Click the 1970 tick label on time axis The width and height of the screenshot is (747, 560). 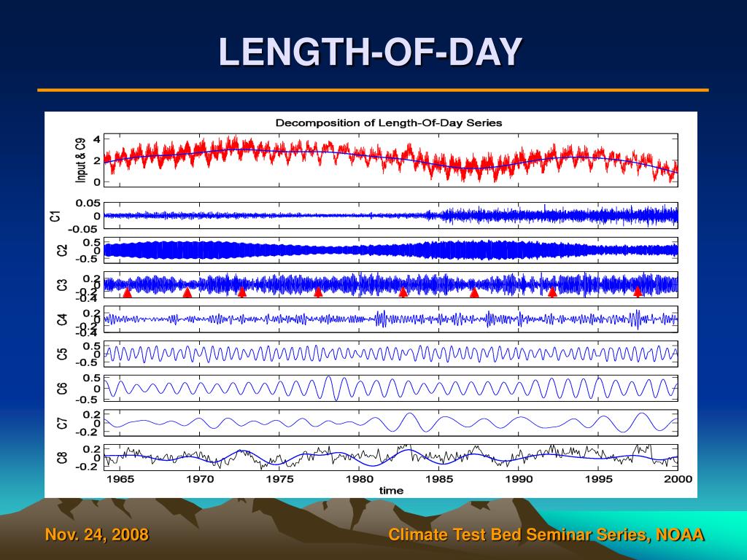click(x=200, y=478)
